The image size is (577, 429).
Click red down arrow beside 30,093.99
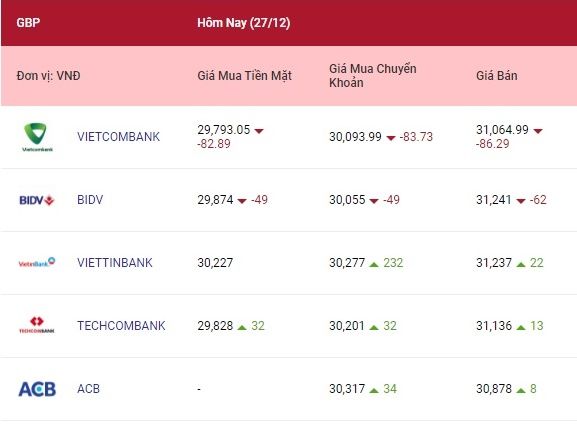[391, 138]
